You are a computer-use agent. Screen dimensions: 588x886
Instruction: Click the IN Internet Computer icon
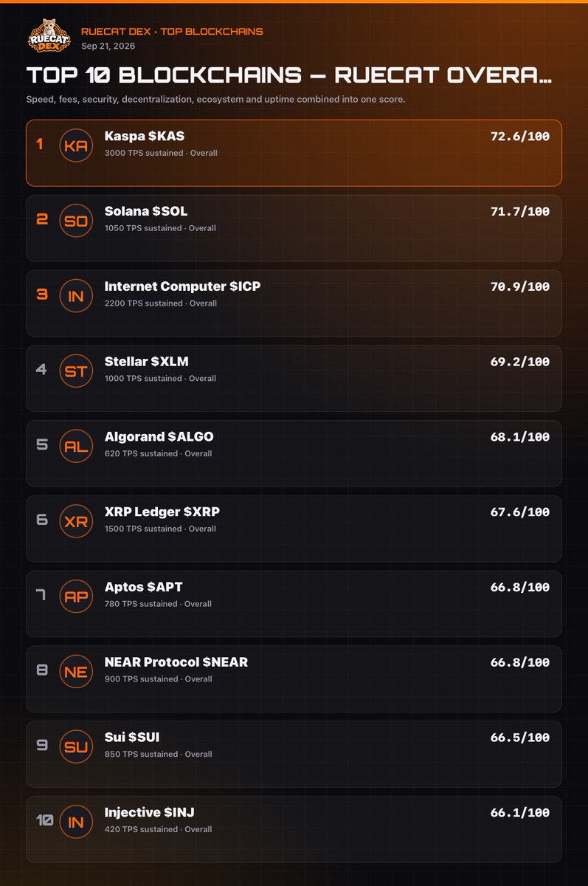coord(76,296)
